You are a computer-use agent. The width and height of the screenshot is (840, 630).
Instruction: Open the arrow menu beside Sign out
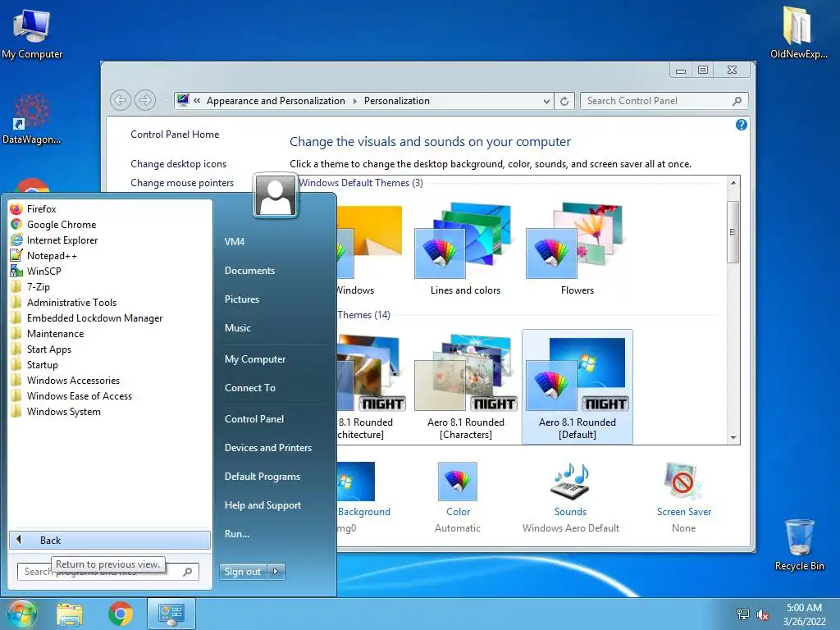pyautogui.click(x=276, y=572)
